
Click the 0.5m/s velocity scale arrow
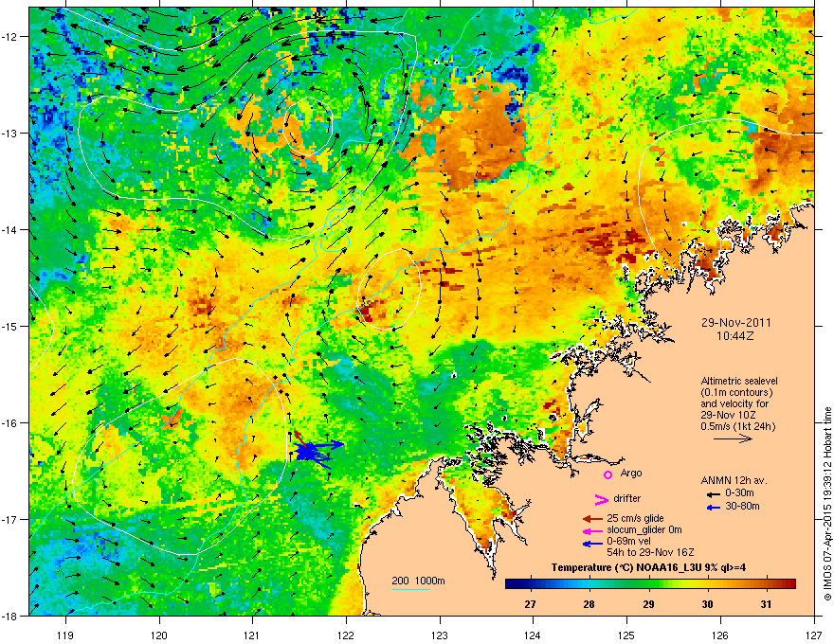(733, 438)
